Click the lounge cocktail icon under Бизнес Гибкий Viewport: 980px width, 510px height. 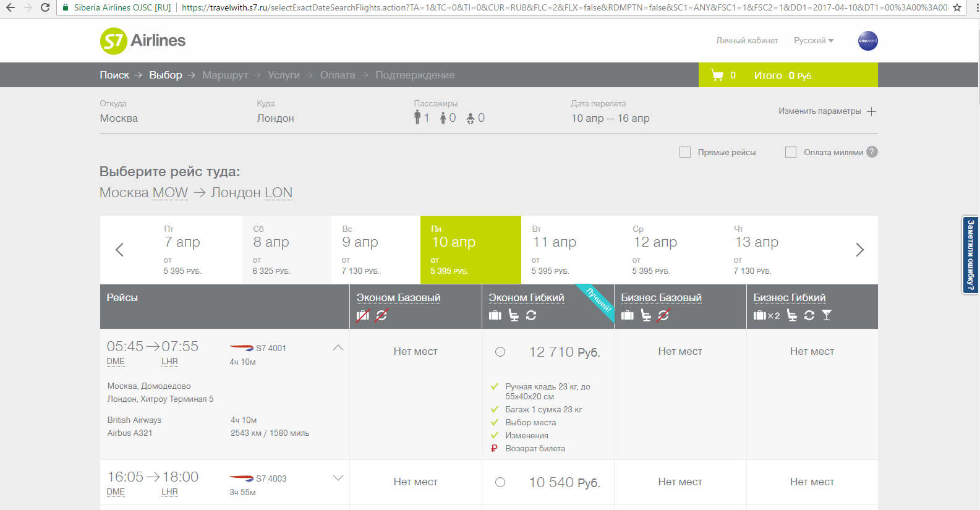[827, 315]
